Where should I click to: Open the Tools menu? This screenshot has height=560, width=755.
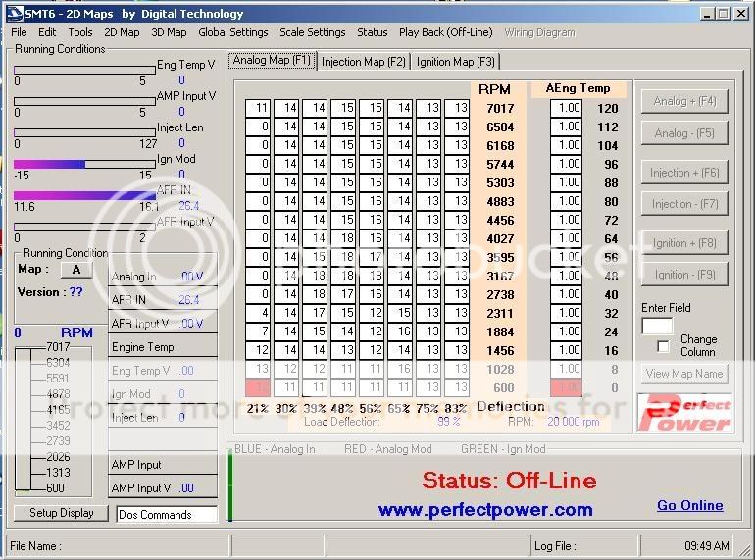pos(80,32)
